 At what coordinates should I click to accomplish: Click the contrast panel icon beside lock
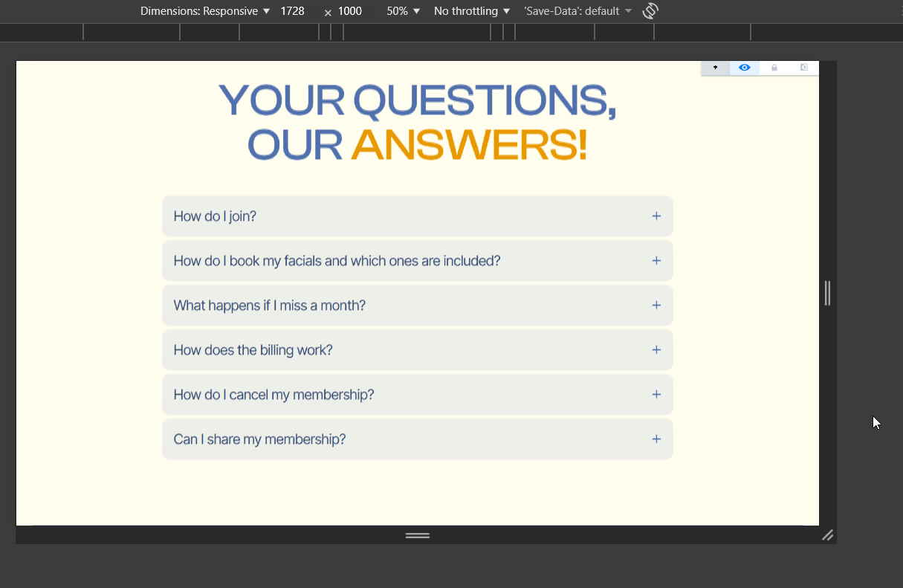(804, 68)
